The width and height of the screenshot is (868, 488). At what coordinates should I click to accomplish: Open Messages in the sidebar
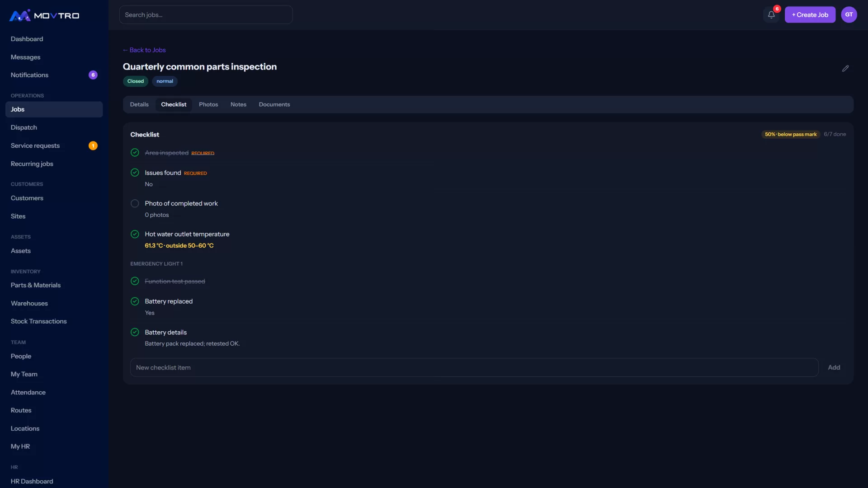(54, 57)
